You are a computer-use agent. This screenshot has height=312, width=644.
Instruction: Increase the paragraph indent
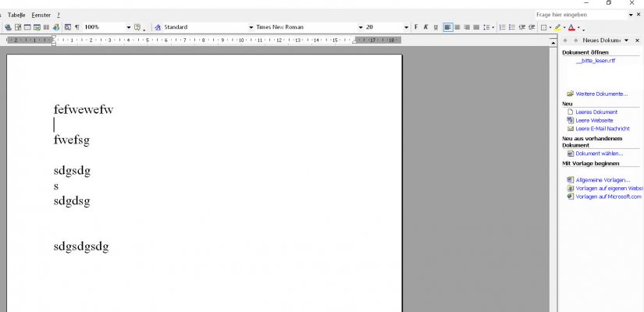[x=532, y=27]
